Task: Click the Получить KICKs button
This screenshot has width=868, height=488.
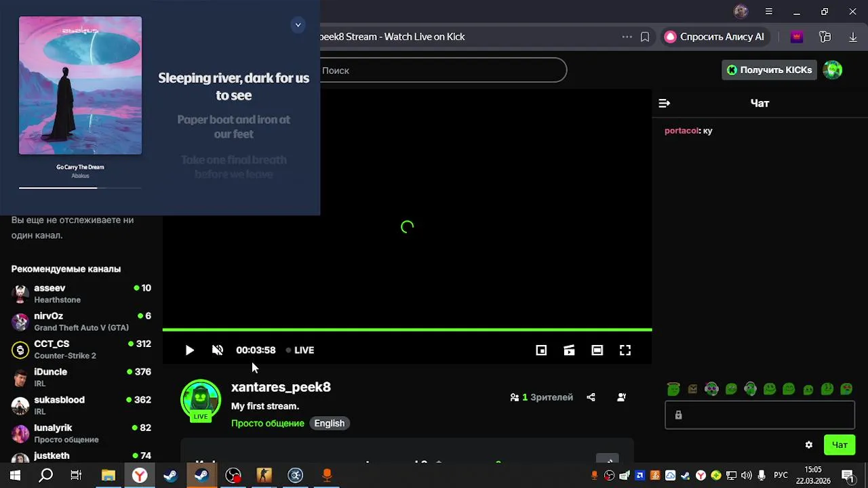Action: (770, 70)
